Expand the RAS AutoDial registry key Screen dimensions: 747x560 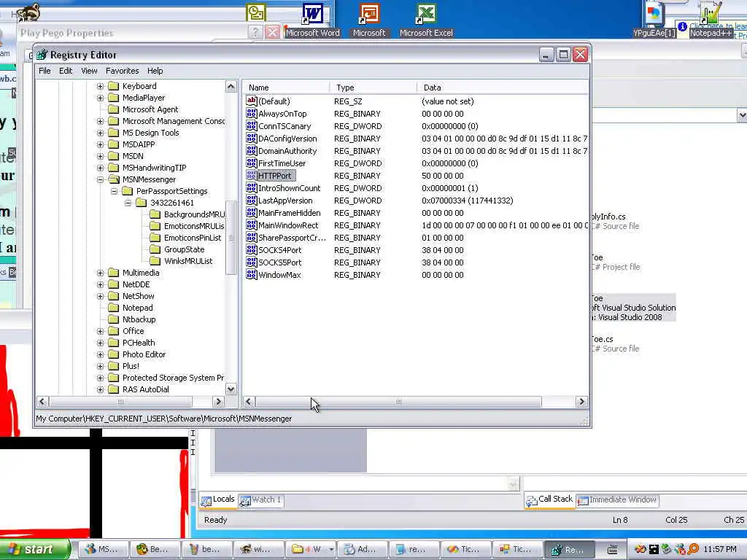pos(100,389)
